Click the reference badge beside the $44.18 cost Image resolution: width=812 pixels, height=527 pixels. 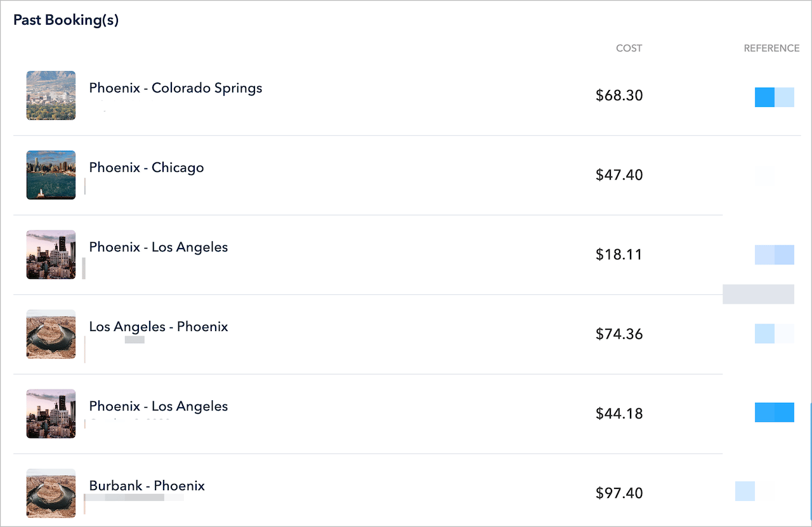774,412
